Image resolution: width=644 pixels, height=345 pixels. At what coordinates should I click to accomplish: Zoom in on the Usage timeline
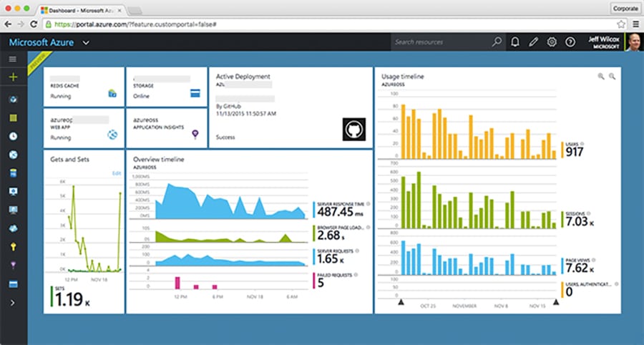[x=601, y=76]
